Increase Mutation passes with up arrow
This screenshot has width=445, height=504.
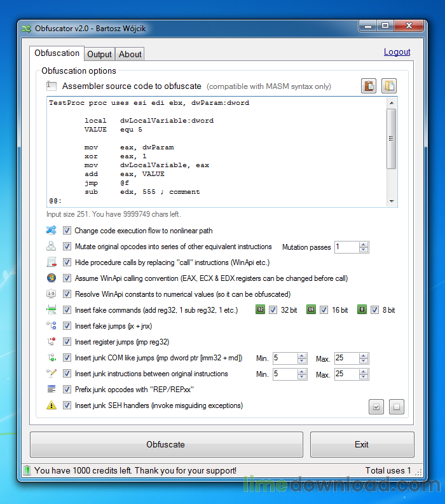click(x=364, y=244)
